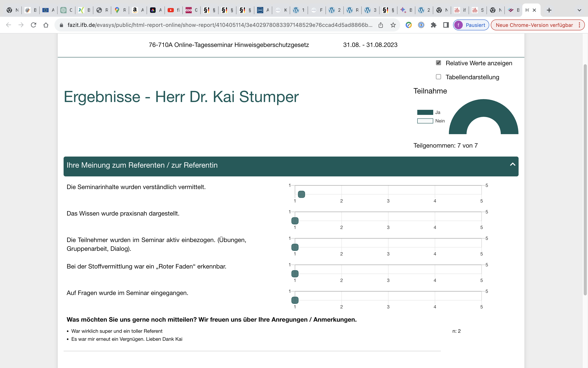
Task: Switch to the purple-stripes tab labeled B
Action: [x=513, y=10]
